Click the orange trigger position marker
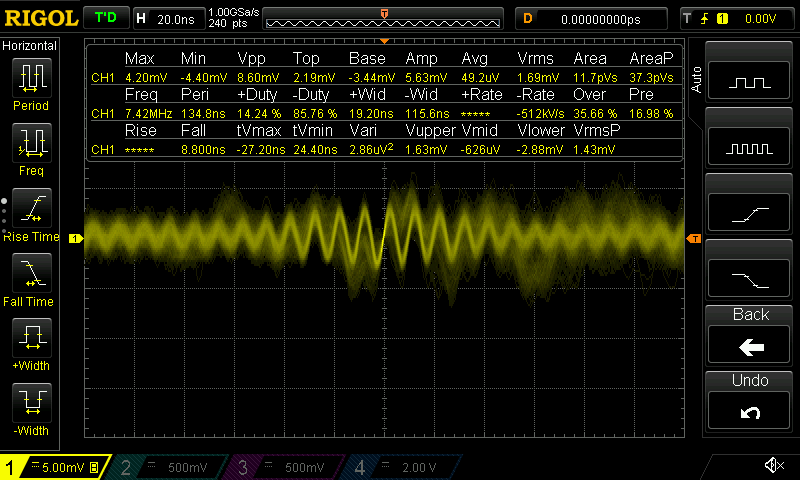Image resolution: width=800 pixels, height=480 pixels. coord(384,13)
